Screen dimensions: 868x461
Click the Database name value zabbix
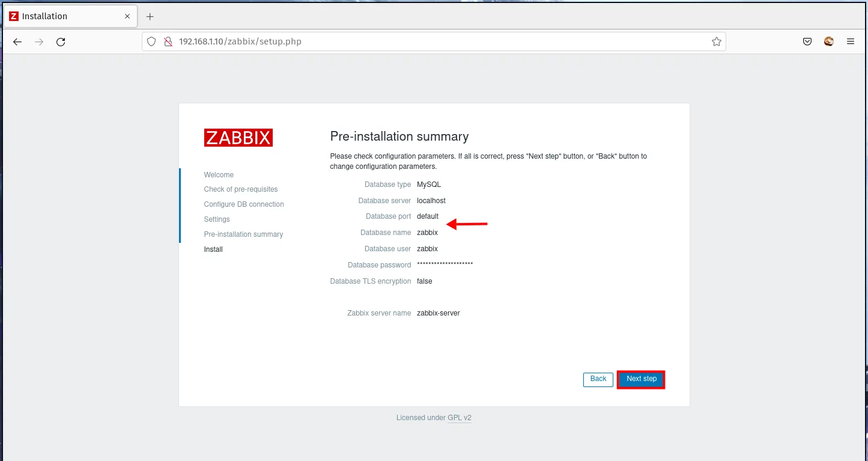coord(427,233)
